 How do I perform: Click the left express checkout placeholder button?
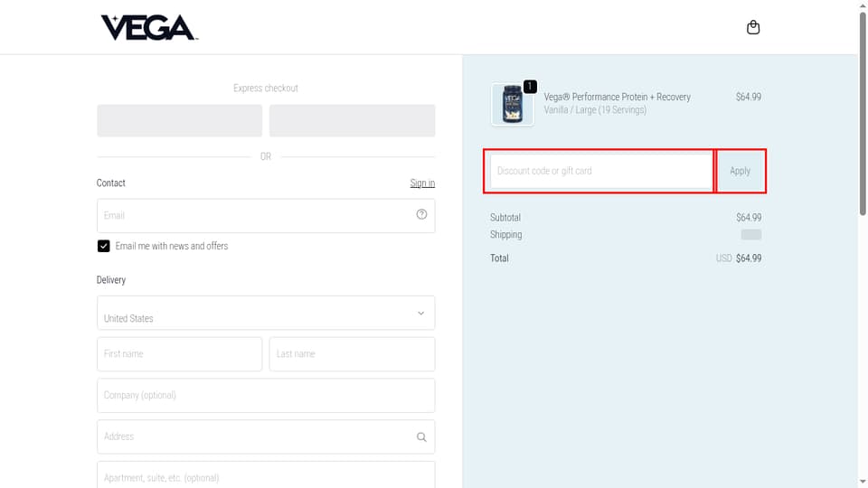point(179,120)
